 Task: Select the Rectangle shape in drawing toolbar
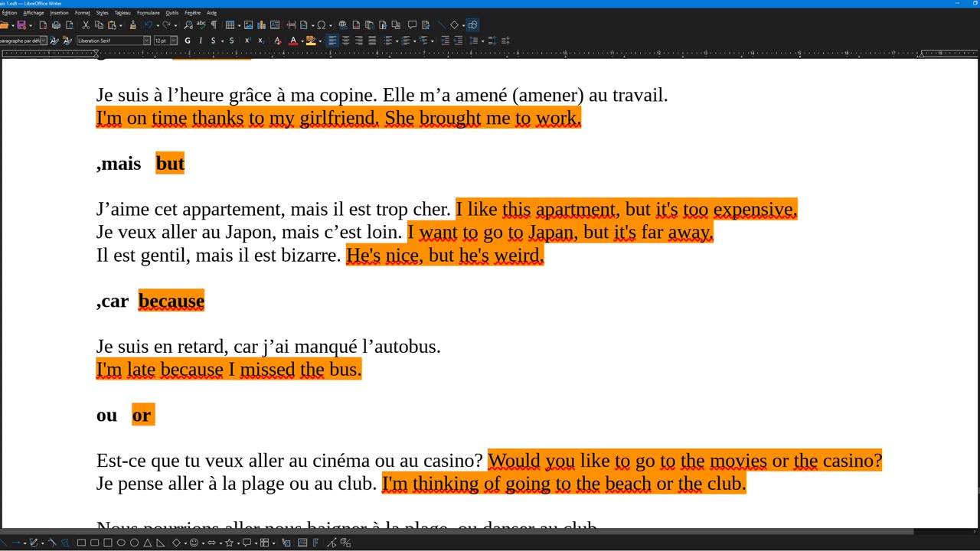coord(82,543)
